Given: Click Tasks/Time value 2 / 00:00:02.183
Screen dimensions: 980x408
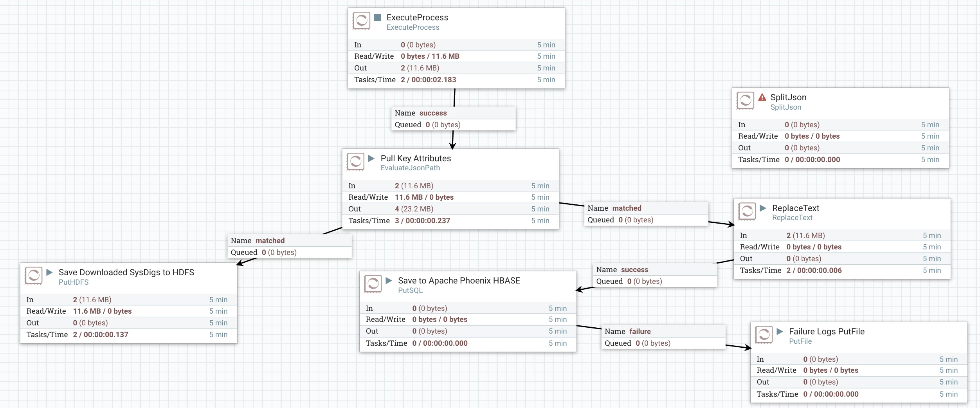Looking at the screenshot, I should (428, 80).
